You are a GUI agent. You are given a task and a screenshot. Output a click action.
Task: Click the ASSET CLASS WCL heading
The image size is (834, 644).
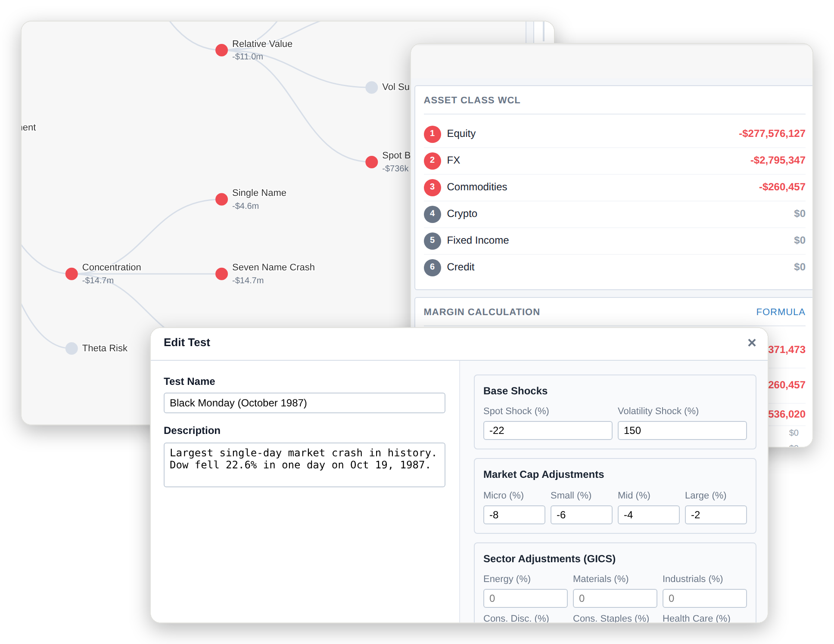(472, 100)
